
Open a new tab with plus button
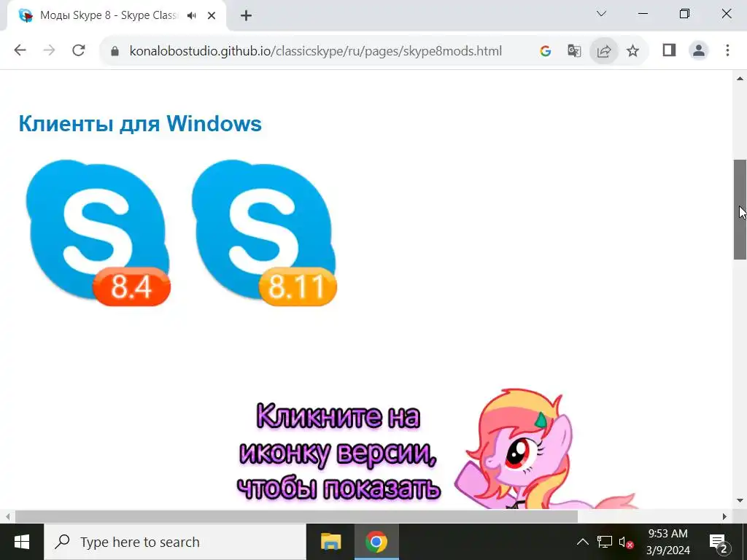[246, 16]
